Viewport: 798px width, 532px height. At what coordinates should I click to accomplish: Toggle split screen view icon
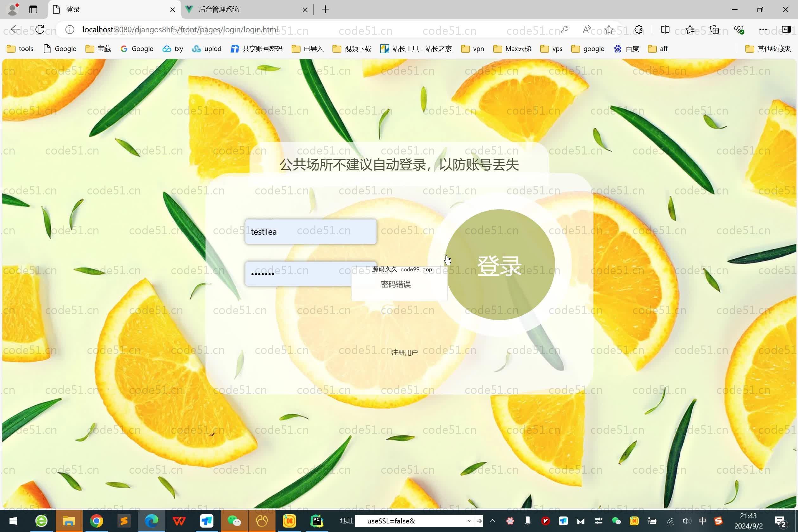click(x=665, y=29)
